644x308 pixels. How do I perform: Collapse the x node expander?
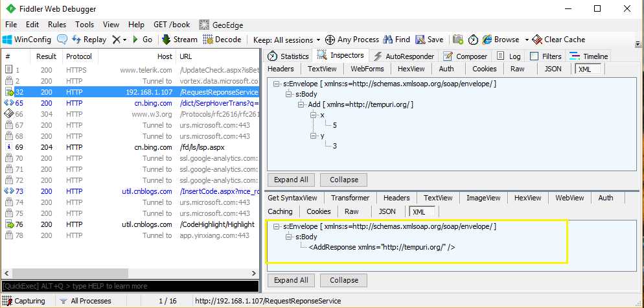(314, 115)
